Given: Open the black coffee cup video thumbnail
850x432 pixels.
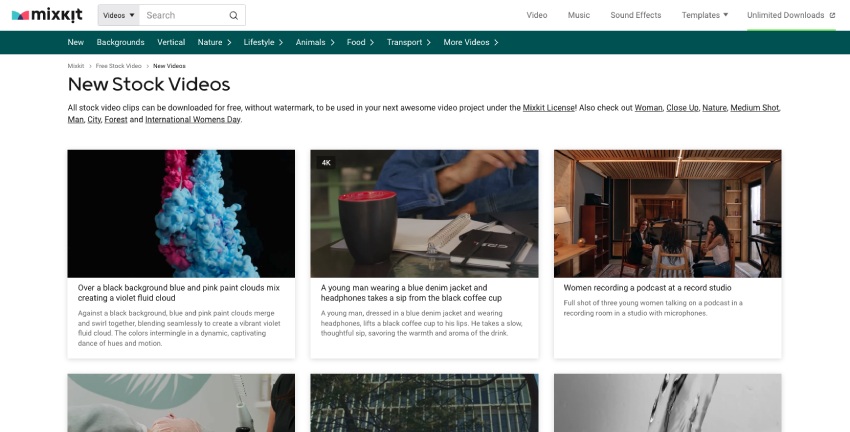Looking at the screenshot, I should [424, 214].
